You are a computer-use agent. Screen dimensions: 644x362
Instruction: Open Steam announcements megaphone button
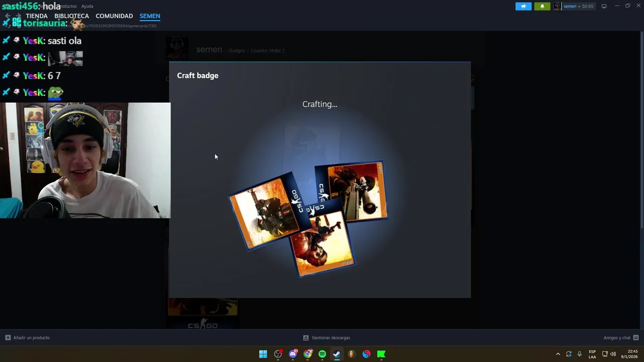click(523, 6)
